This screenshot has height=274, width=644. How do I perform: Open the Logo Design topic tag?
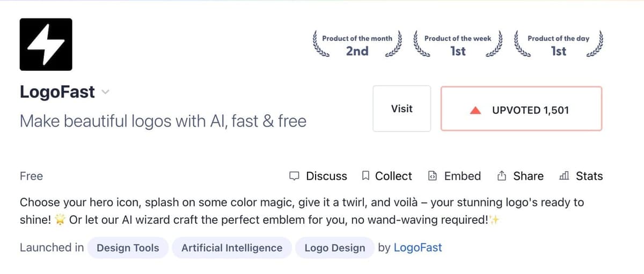click(334, 248)
